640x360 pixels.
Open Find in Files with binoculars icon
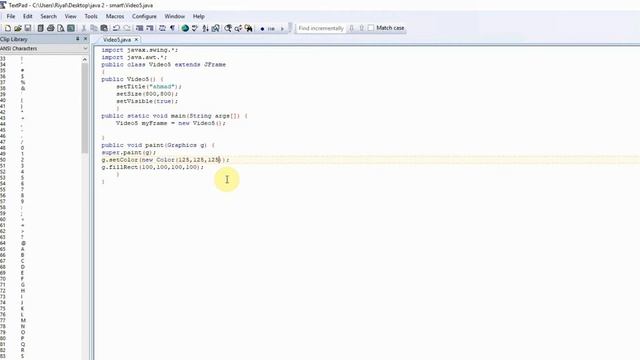tap(249, 28)
